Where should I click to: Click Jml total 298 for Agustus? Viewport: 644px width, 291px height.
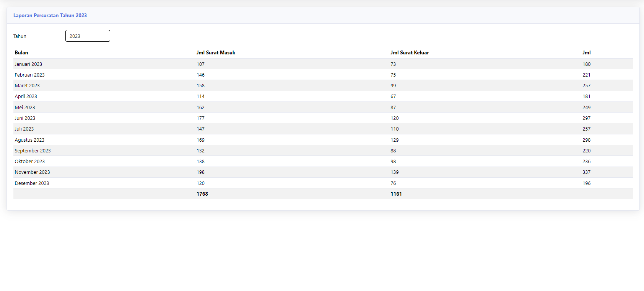587,140
